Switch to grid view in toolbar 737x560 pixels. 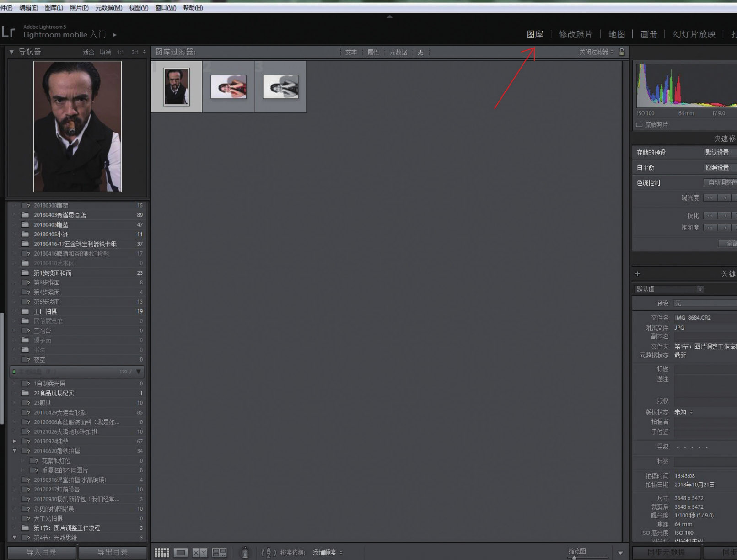tap(161, 553)
